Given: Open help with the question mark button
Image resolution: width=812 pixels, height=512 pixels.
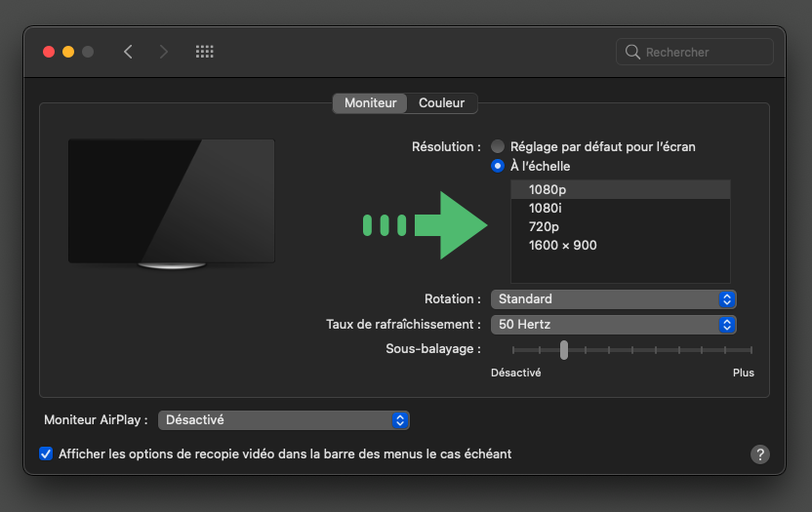Looking at the screenshot, I should (x=759, y=454).
